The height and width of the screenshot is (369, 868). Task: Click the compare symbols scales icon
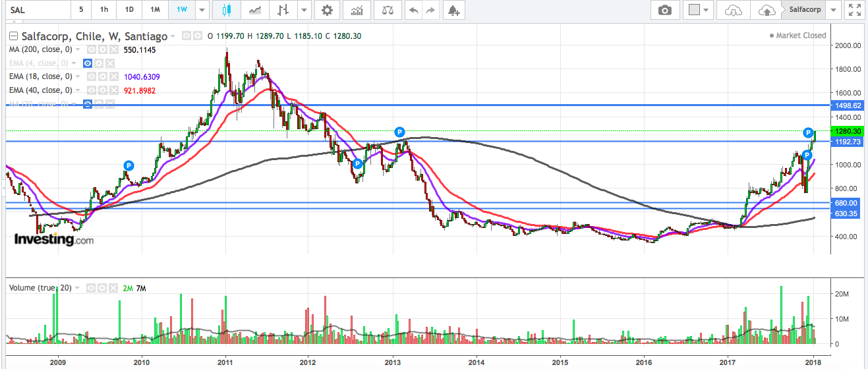(x=390, y=10)
